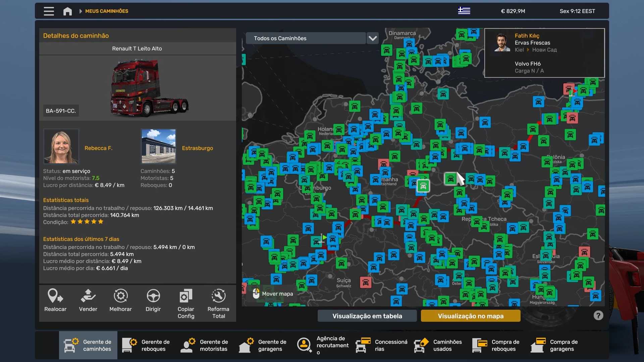
Task: Click Copiar Config icon
Action: [x=186, y=296]
